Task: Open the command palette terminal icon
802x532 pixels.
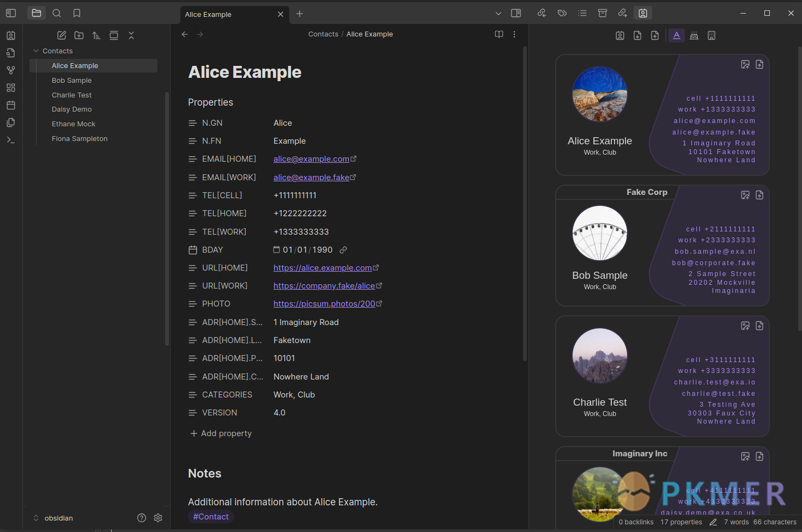Action: click(x=11, y=140)
